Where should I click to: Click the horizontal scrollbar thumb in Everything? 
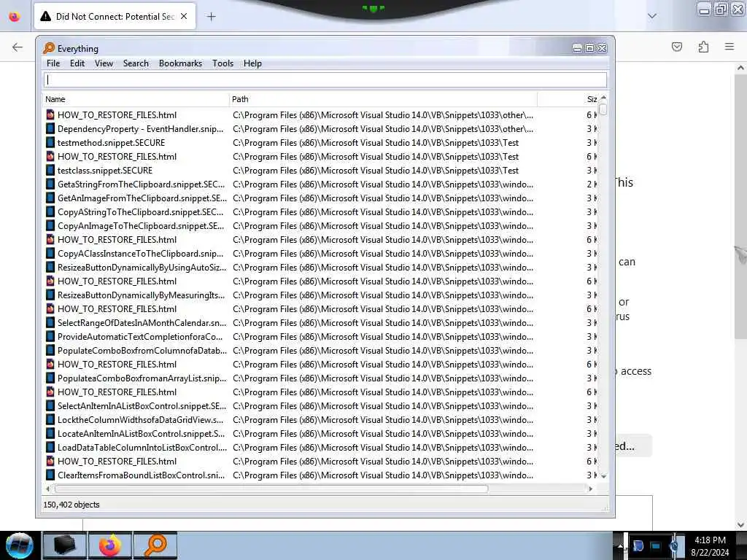[x=271, y=489]
